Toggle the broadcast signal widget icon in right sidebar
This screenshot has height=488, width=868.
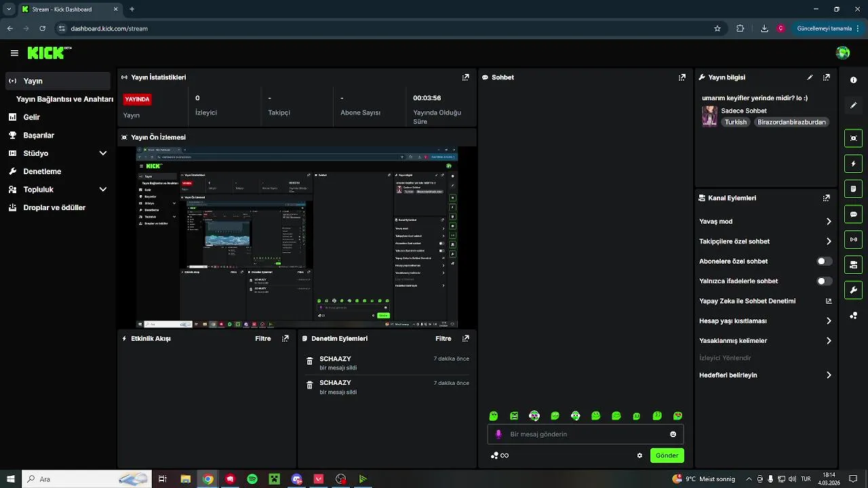click(853, 239)
